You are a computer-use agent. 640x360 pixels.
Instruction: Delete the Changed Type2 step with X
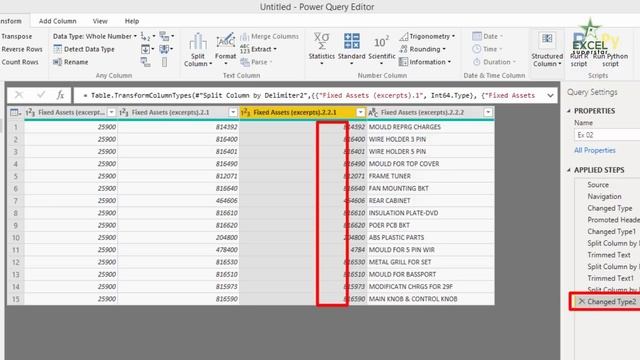[581, 301]
